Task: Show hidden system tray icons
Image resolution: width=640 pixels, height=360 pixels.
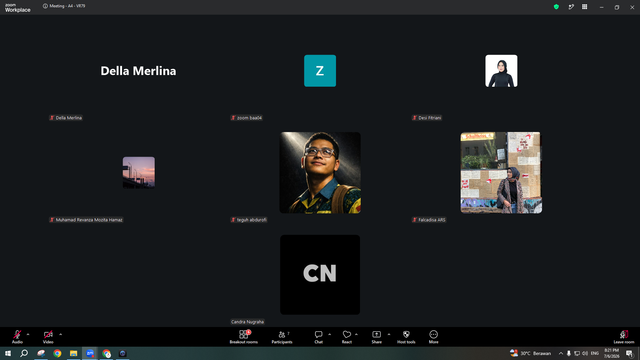Action: point(561,353)
